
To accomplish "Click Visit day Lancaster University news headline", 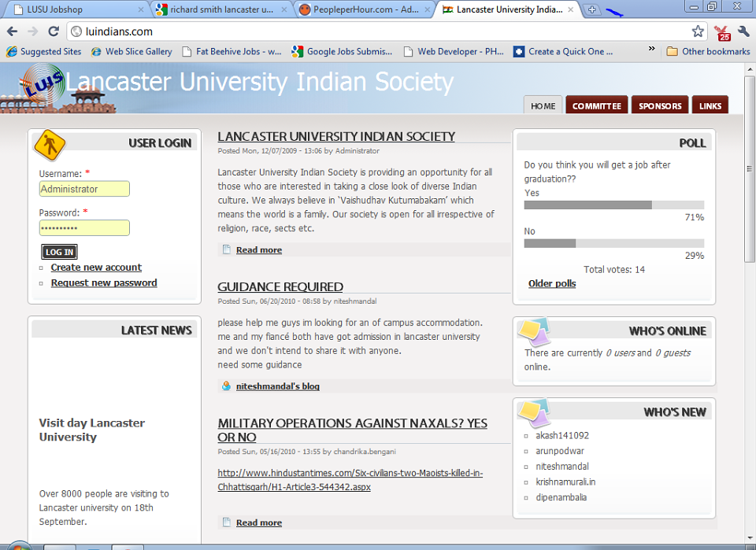I will [x=91, y=430].
